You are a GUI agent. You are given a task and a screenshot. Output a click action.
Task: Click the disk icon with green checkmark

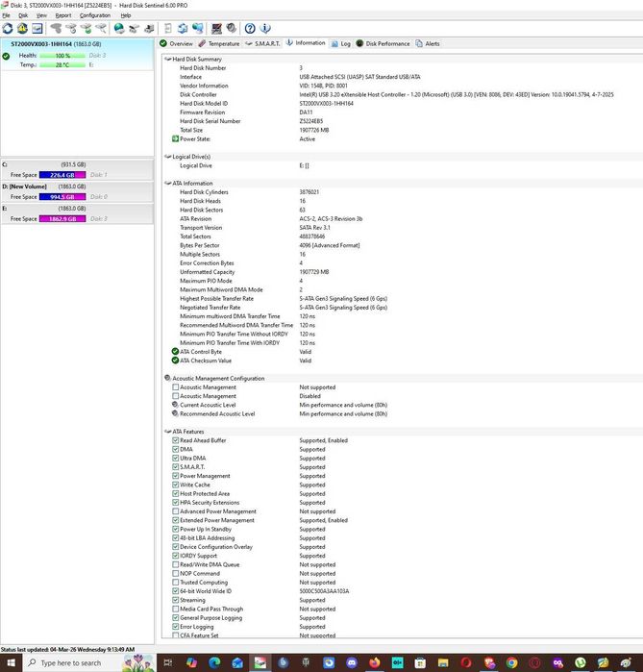pos(86,28)
